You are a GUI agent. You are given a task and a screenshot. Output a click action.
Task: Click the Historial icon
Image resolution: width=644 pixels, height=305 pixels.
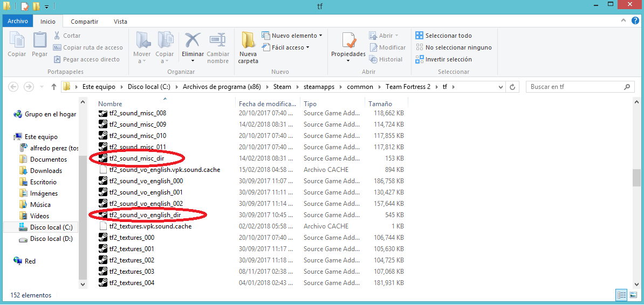(373, 59)
